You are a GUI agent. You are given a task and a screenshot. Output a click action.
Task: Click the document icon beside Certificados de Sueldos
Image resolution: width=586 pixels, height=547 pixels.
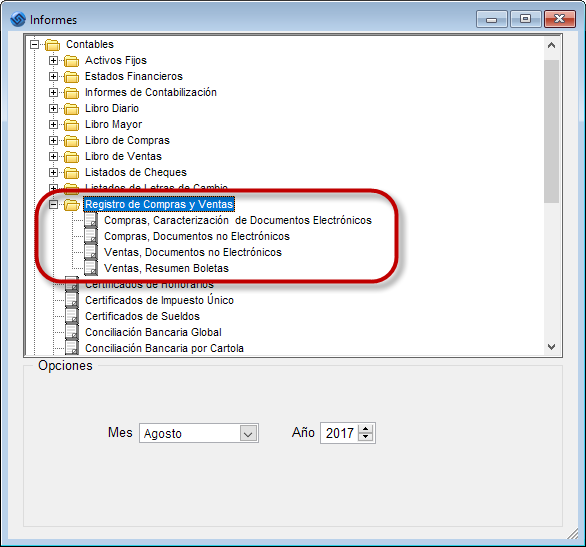72,316
